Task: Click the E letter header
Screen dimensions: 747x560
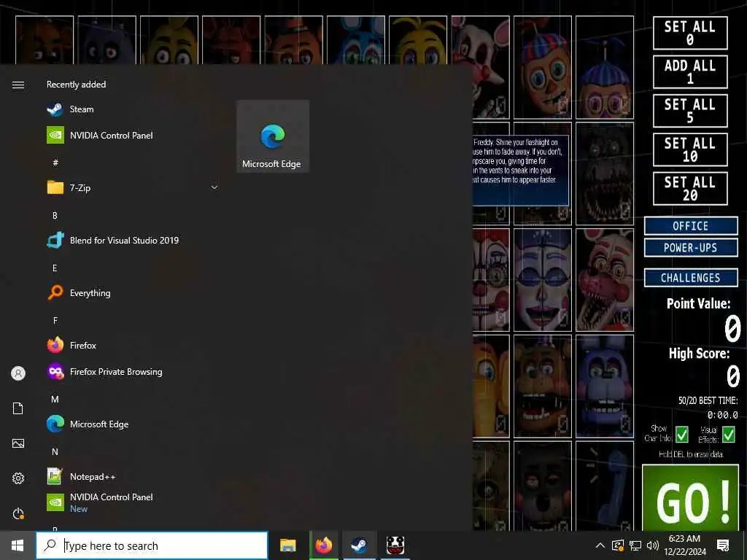Action: [x=55, y=268]
